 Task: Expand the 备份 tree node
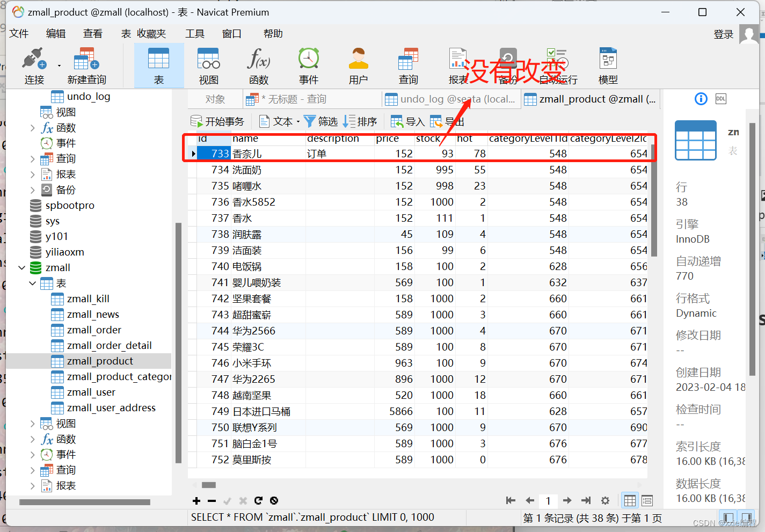tap(33, 190)
